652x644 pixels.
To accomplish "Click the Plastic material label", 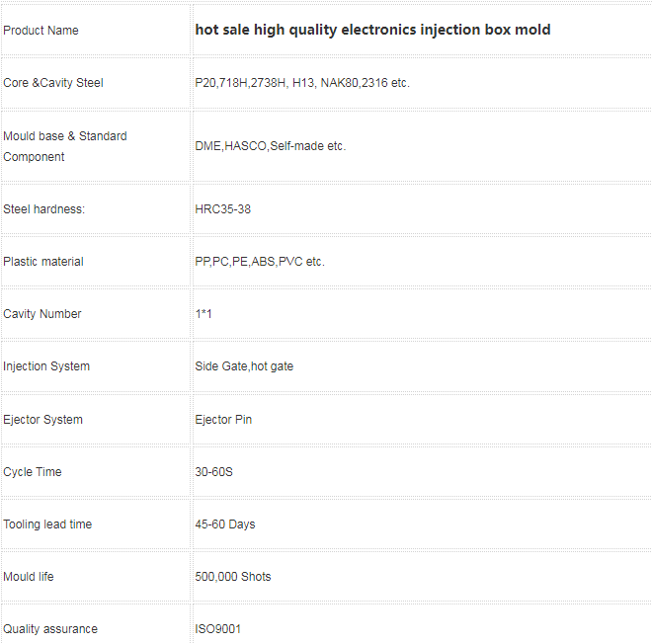I will (43, 262).
